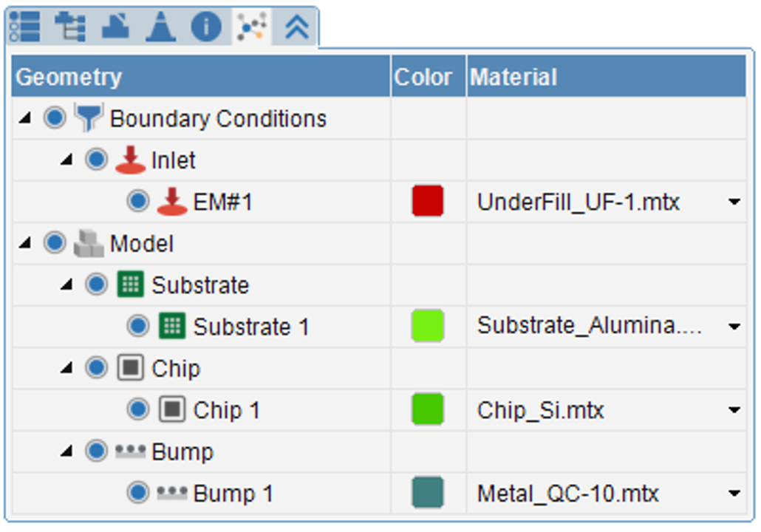Open the UnderFill_UF-1.mtx material dropdown
The image size is (761, 532).
pyautogui.click(x=734, y=202)
